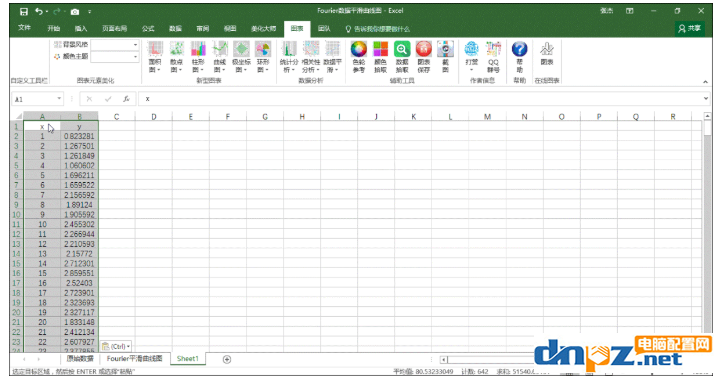Open the 数据平滑 data smoothing menu
This screenshot has height=378, width=719.
coord(332,57)
